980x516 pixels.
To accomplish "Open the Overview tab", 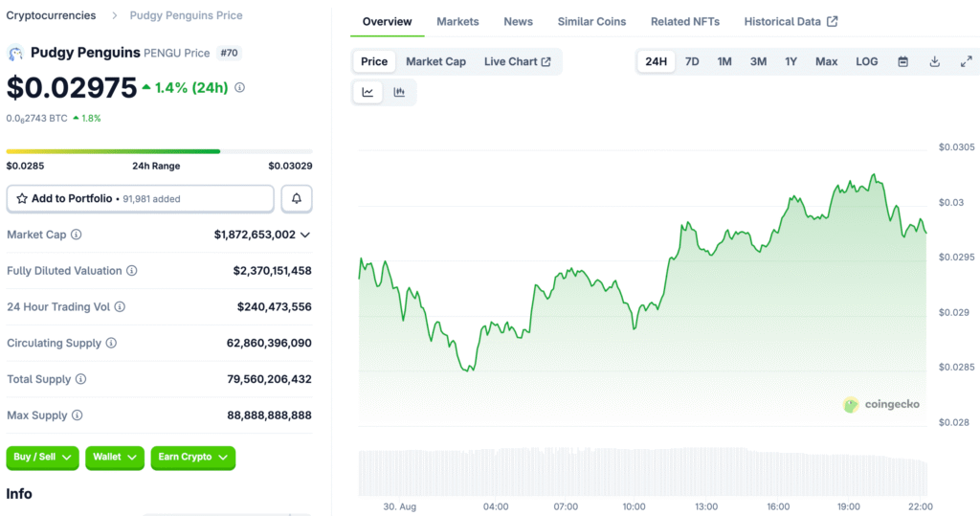I will tap(387, 21).
